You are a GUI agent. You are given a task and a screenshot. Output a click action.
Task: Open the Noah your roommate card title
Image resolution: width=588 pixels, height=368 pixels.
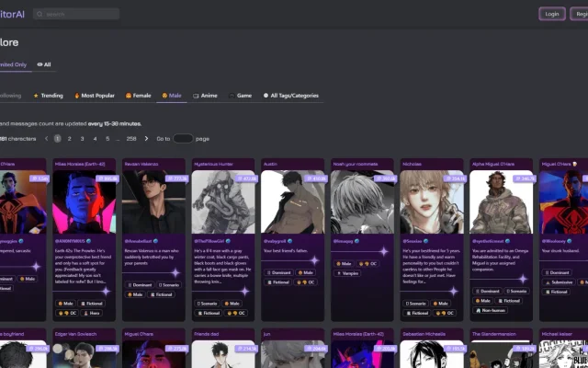point(356,164)
